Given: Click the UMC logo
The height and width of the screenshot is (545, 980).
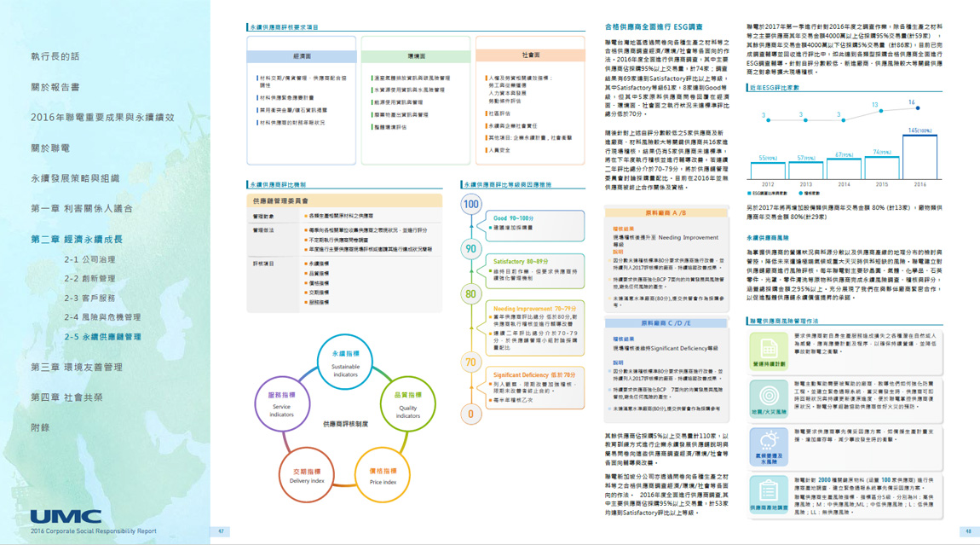Looking at the screenshot, I should 66,517.
